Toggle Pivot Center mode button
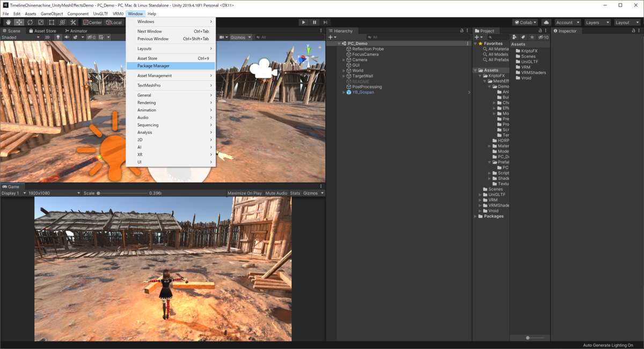The height and width of the screenshot is (349, 644). pos(92,23)
